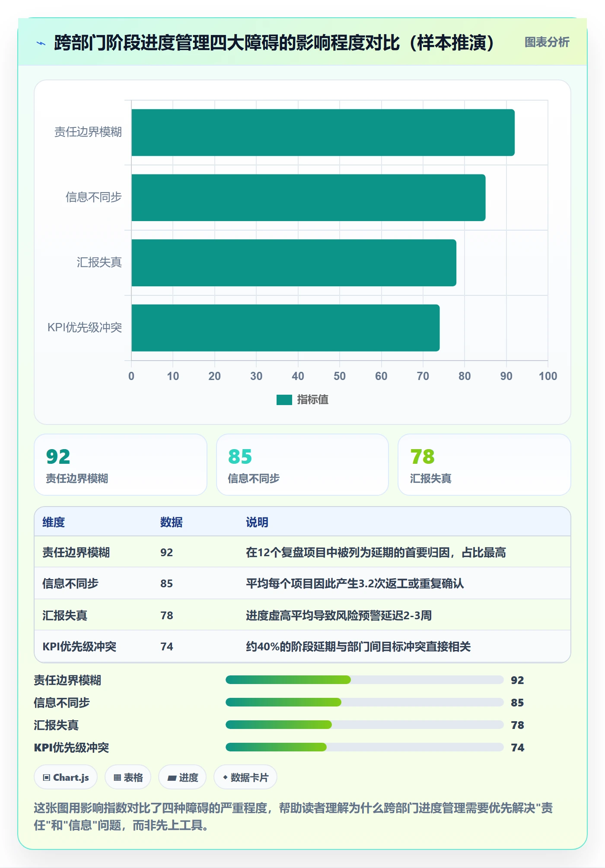Screen dimensions: 605x868
Task: Click the 表格 tag grid icon
Action: point(117,778)
